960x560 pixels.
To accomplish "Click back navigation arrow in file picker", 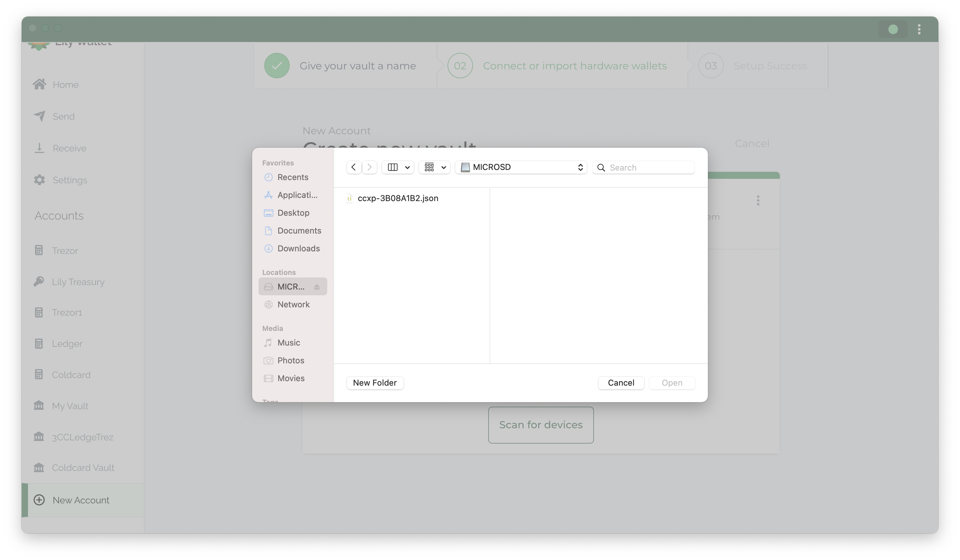I will pos(353,167).
